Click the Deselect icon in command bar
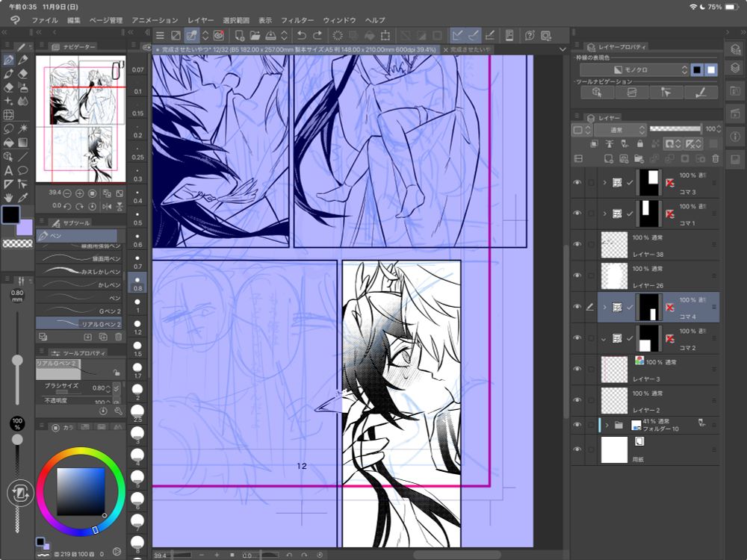This screenshot has height=560, width=747. point(338,35)
